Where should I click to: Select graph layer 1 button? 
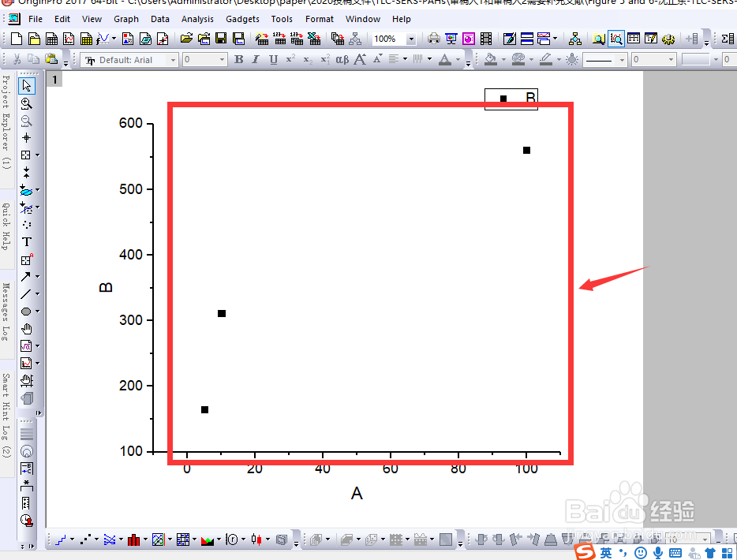tap(54, 80)
